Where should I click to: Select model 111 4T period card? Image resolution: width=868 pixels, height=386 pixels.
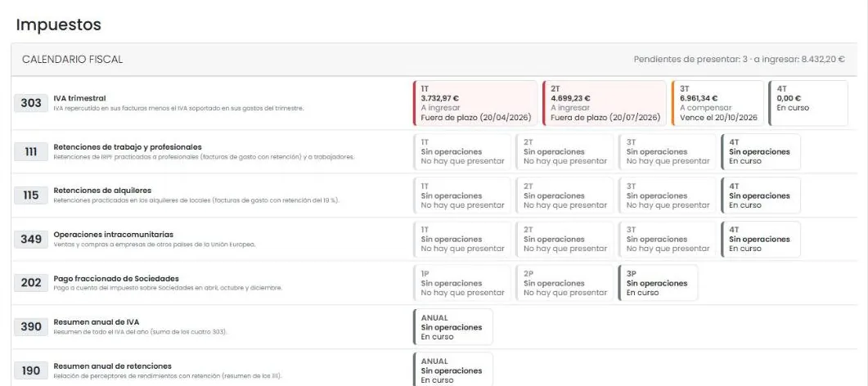761,152
